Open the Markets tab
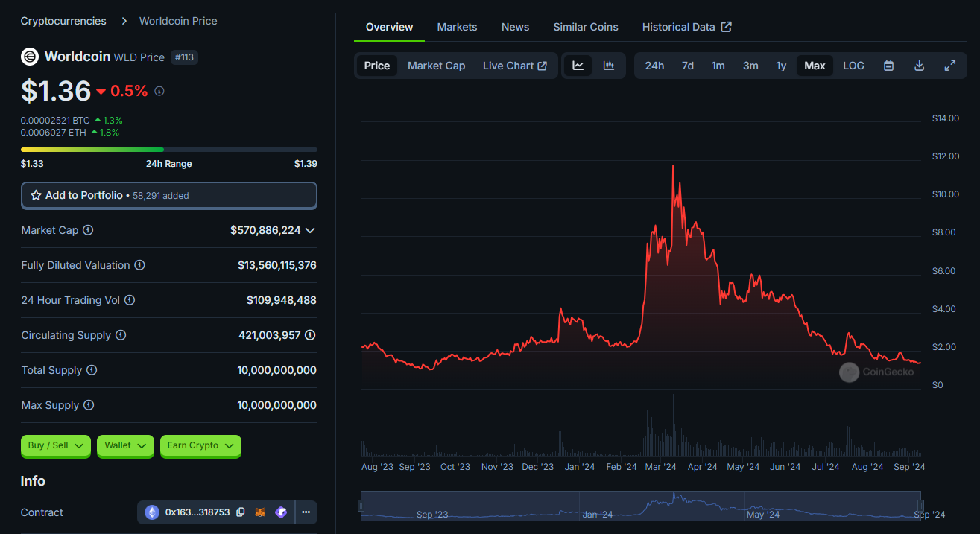 click(457, 27)
